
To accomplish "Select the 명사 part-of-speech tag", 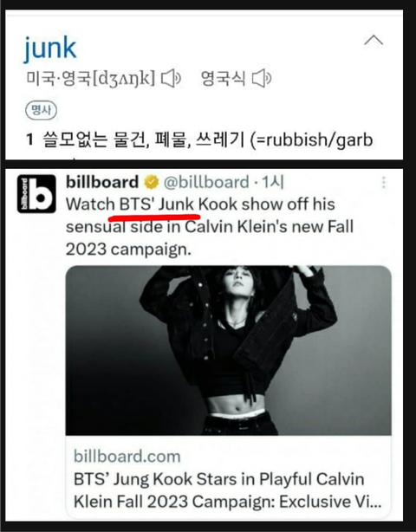I will (41, 111).
